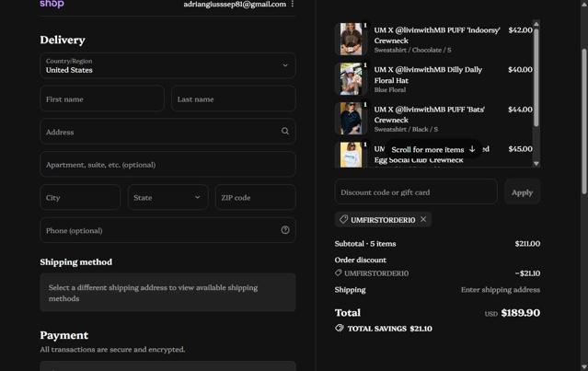Open the State dropdown
The height and width of the screenshot is (371, 588).
tap(167, 197)
